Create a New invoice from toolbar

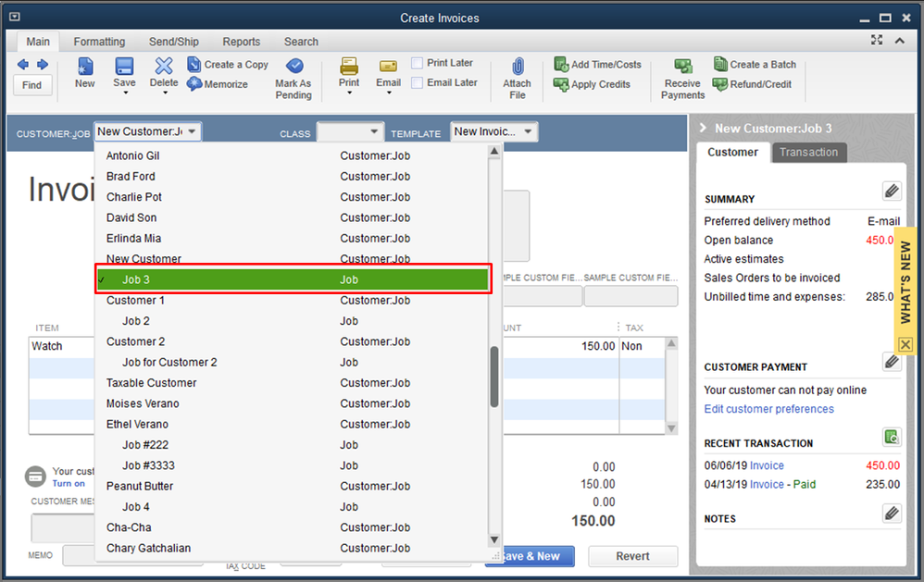coord(85,72)
